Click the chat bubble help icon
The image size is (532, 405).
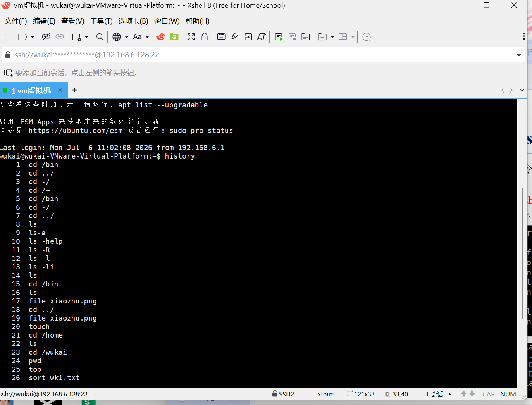[367, 37]
